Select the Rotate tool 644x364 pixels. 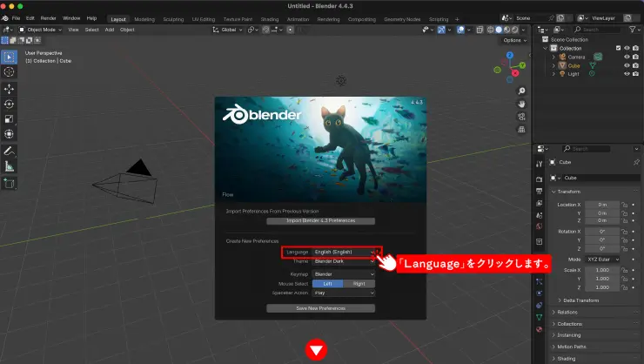click(9, 104)
